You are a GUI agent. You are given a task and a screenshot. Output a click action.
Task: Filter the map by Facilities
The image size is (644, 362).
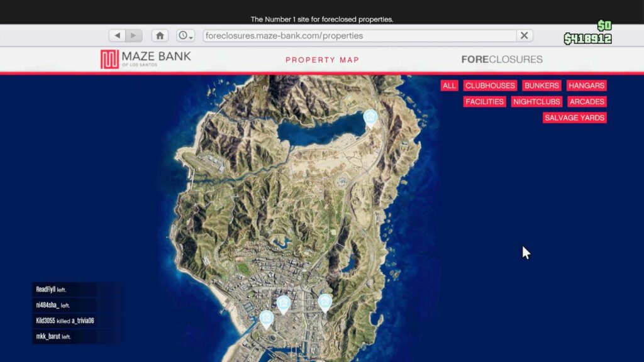(485, 101)
